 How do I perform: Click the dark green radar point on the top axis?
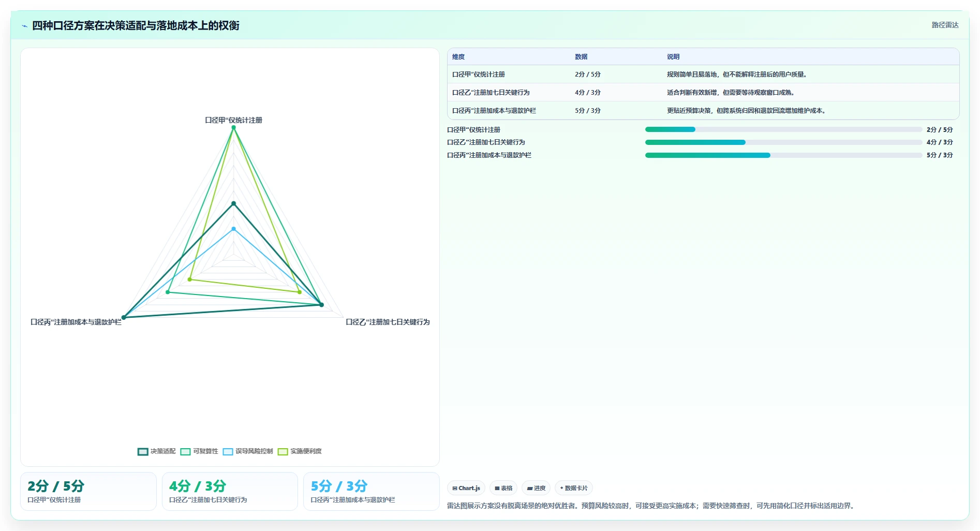[233, 203]
